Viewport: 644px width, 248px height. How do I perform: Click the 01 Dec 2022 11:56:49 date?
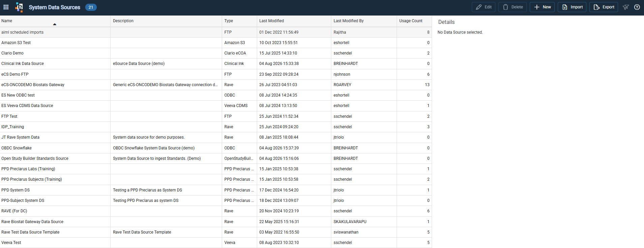(279, 32)
